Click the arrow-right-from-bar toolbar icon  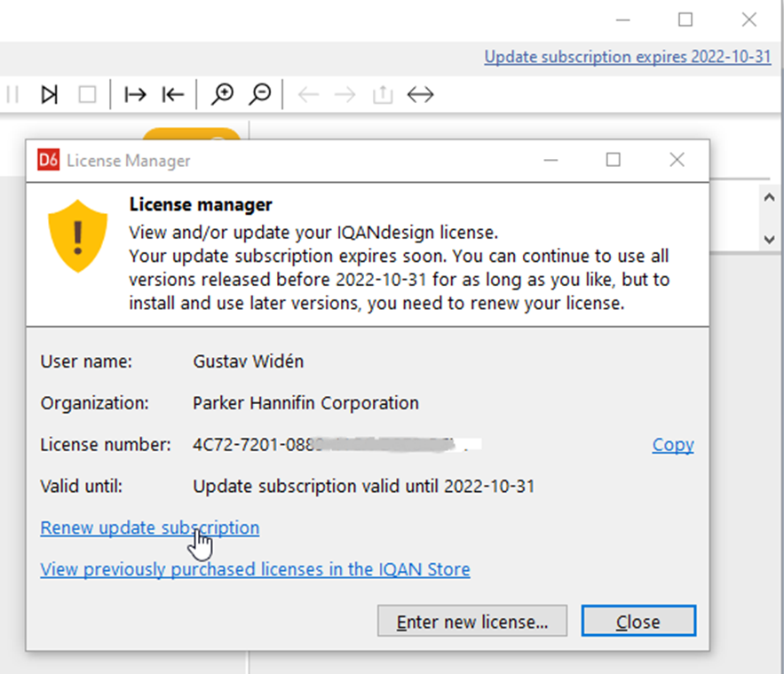pos(135,94)
